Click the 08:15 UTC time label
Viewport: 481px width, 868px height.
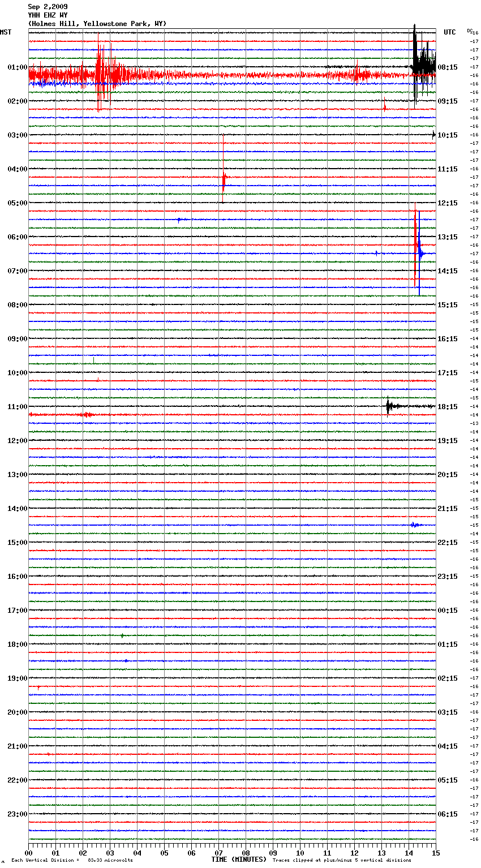(x=448, y=67)
